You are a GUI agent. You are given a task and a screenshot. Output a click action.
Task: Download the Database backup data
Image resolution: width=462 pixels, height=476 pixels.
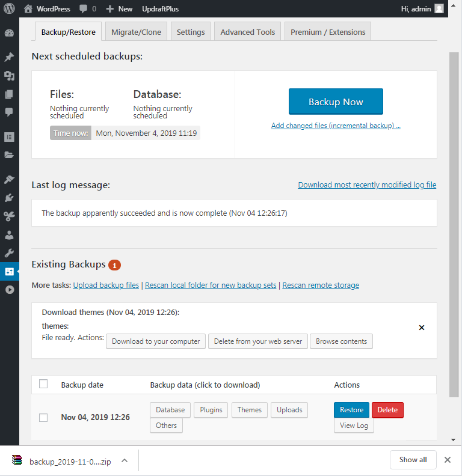coord(170,410)
